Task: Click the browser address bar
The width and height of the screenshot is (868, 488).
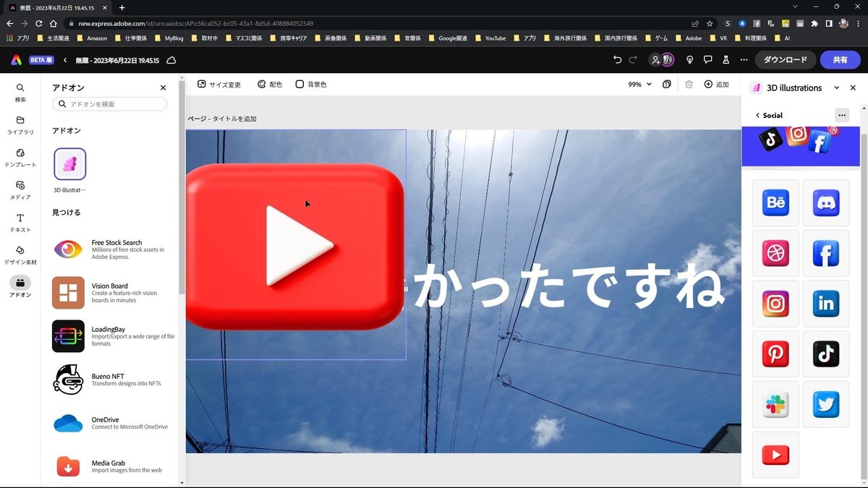Action: pos(376,23)
